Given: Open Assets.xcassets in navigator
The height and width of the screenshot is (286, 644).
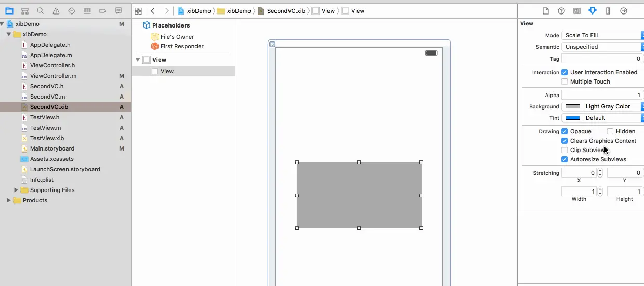Looking at the screenshot, I should pos(51,159).
